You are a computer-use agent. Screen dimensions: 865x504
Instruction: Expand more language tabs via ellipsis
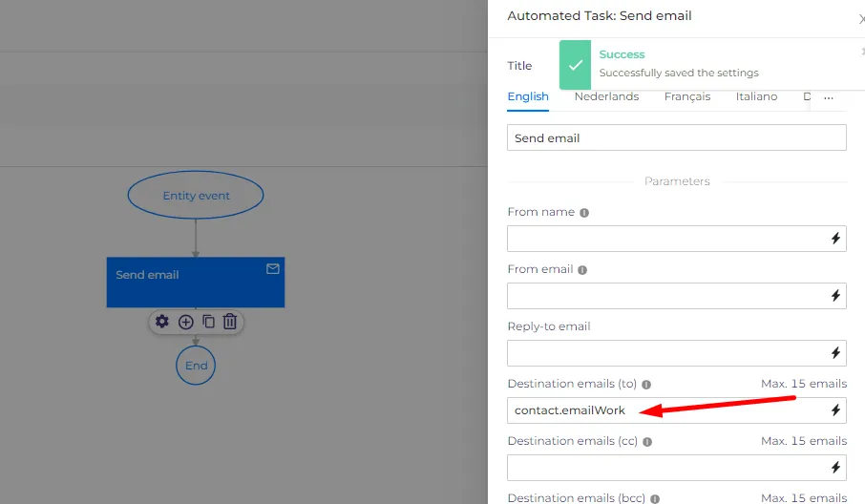point(829,97)
